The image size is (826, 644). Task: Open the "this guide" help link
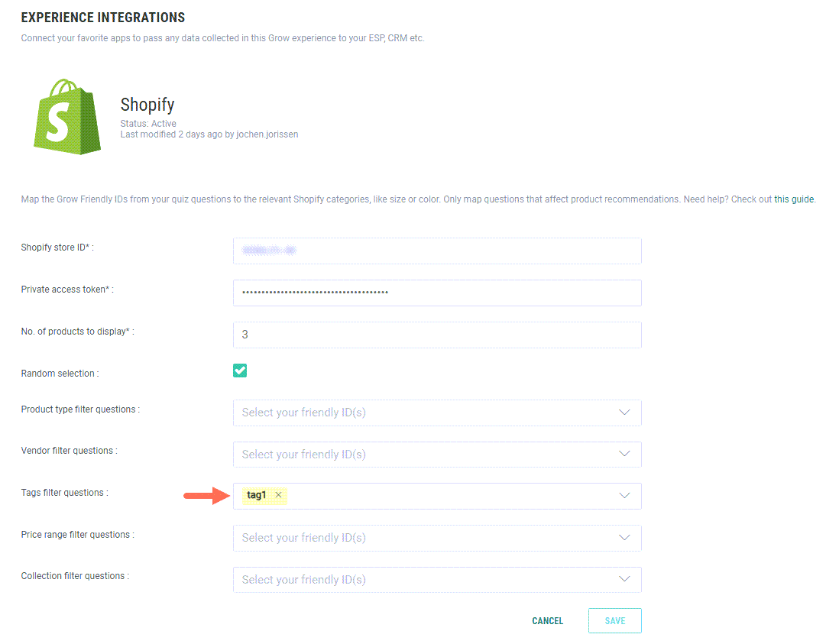pyautogui.click(x=795, y=199)
